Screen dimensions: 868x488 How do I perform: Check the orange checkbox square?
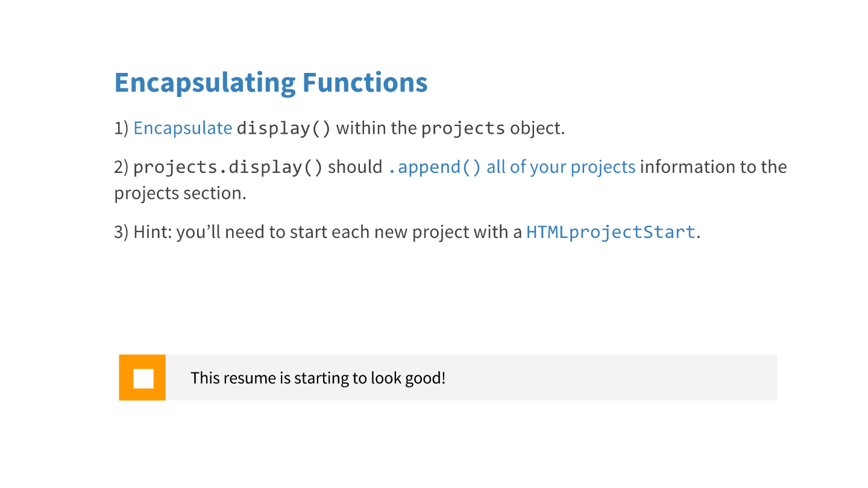(x=143, y=378)
